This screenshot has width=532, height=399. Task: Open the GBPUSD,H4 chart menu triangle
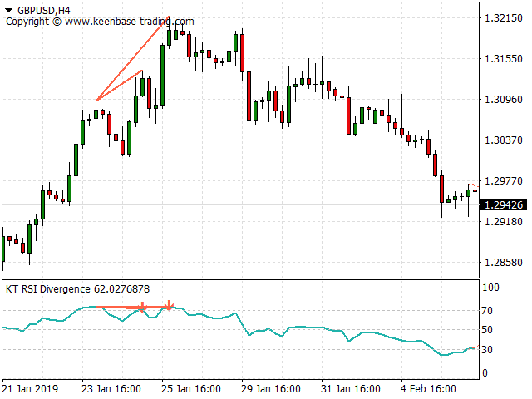pos(9,10)
